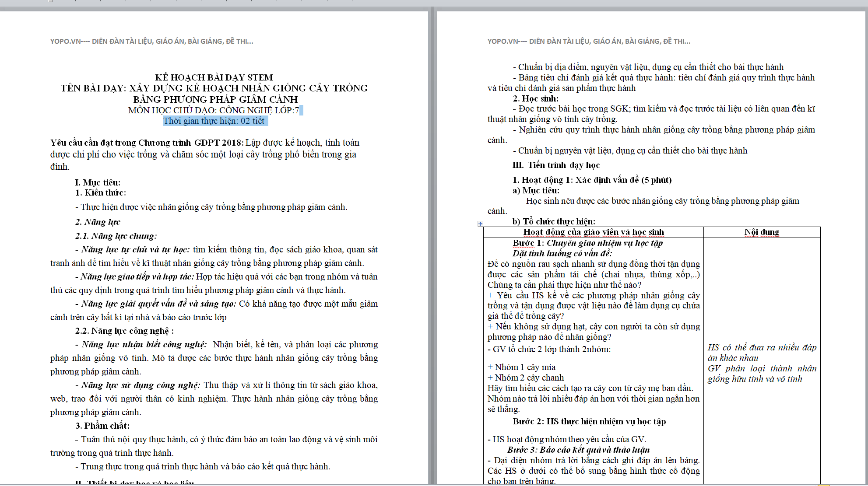Click the line '+ Nhóm 2 cây chanh'
Image resolution: width=868 pixels, height=486 pixels.
pyautogui.click(x=526, y=378)
